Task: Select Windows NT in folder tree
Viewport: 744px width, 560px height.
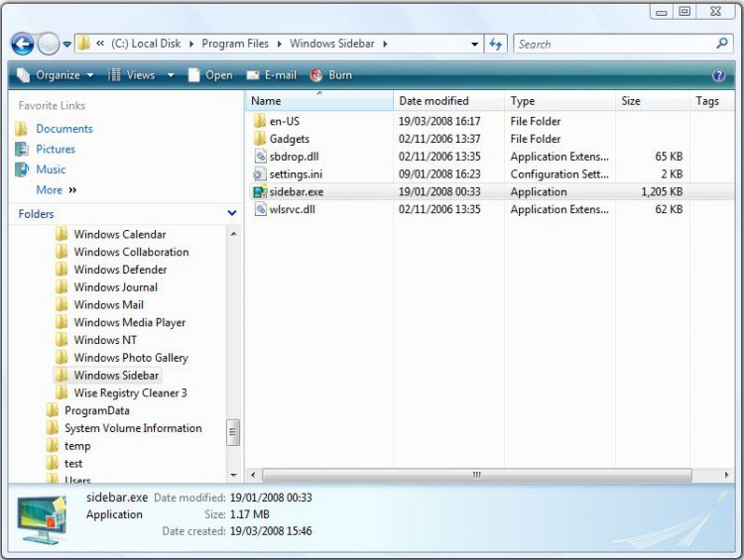Action: [x=105, y=340]
